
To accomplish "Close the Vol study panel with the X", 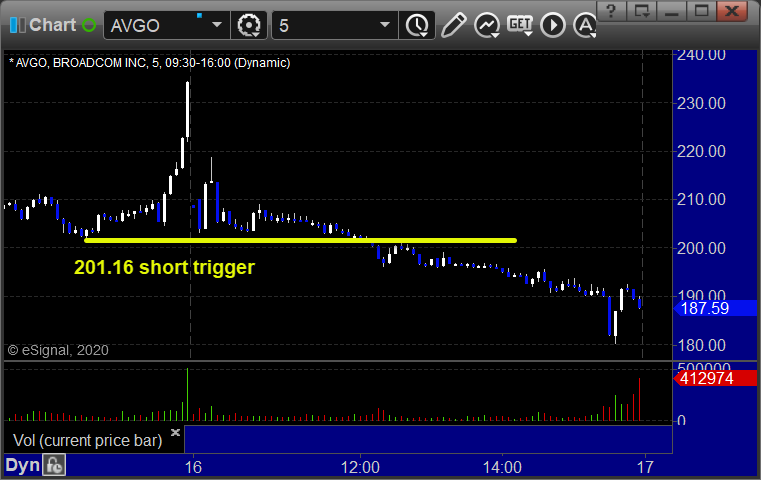I will click(x=175, y=432).
